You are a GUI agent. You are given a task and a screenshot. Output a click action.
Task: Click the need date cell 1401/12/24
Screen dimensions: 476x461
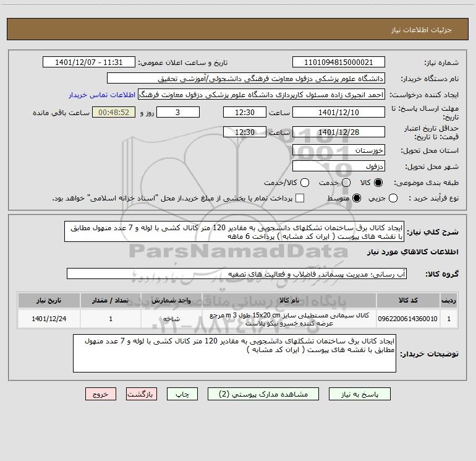click(x=49, y=319)
